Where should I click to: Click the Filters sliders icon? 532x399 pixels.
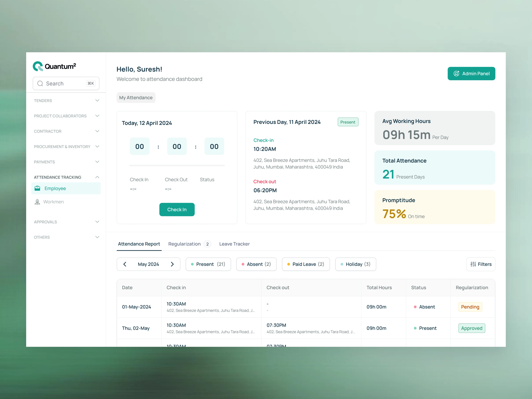click(473, 264)
